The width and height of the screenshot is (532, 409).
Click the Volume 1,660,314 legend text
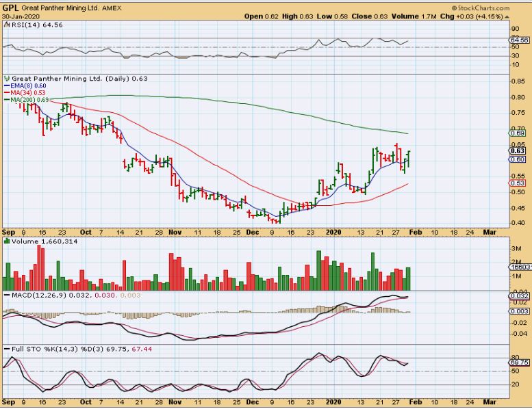coord(45,241)
